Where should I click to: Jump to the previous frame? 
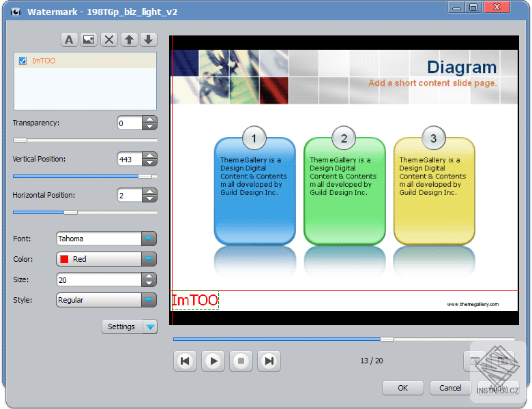pos(185,361)
